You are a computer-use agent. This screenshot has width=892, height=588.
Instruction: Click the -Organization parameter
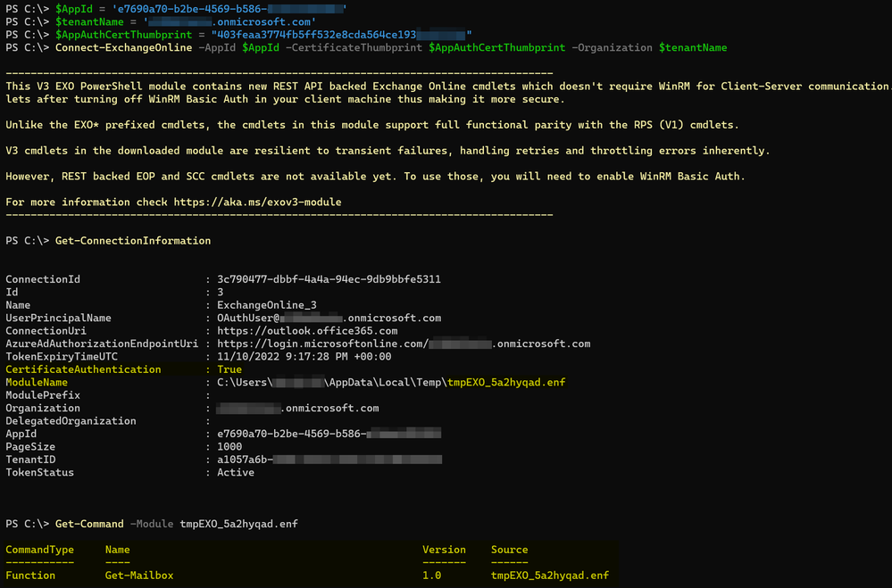(x=612, y=48)
